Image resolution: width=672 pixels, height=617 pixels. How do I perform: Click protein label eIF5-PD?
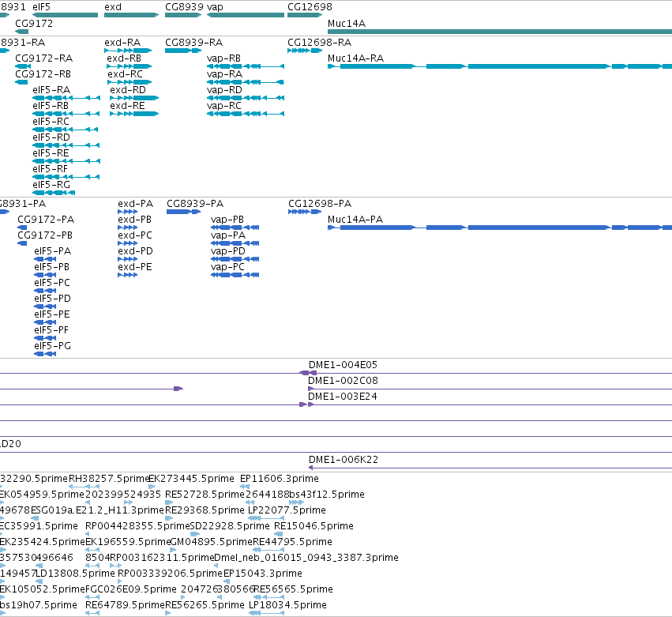click(x=53, y=299)
